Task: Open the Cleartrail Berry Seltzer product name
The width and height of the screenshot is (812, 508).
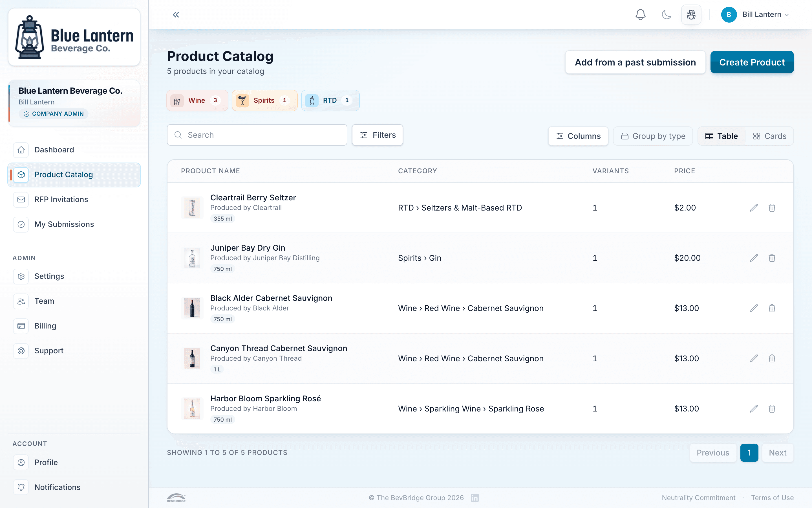Action: tap(253, 198)
